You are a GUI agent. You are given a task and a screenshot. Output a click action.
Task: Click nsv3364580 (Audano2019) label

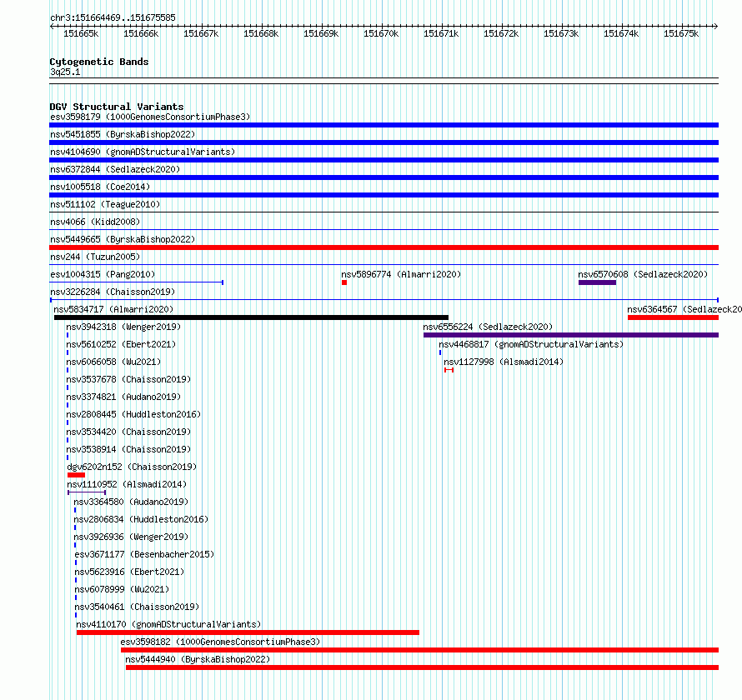coord(131,502)
